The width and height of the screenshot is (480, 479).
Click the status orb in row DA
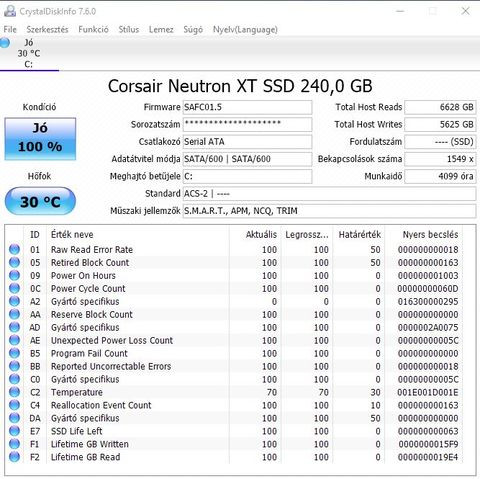[14, 418]
